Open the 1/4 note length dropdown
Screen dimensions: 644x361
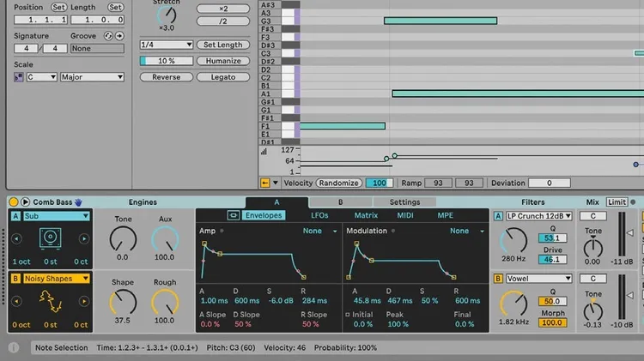pos(167,45)
